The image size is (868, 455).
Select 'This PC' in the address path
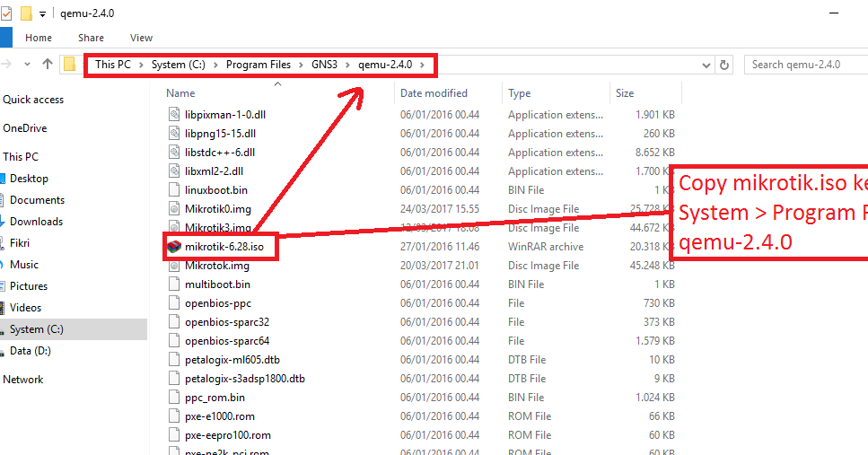click(x=113, y=65)
